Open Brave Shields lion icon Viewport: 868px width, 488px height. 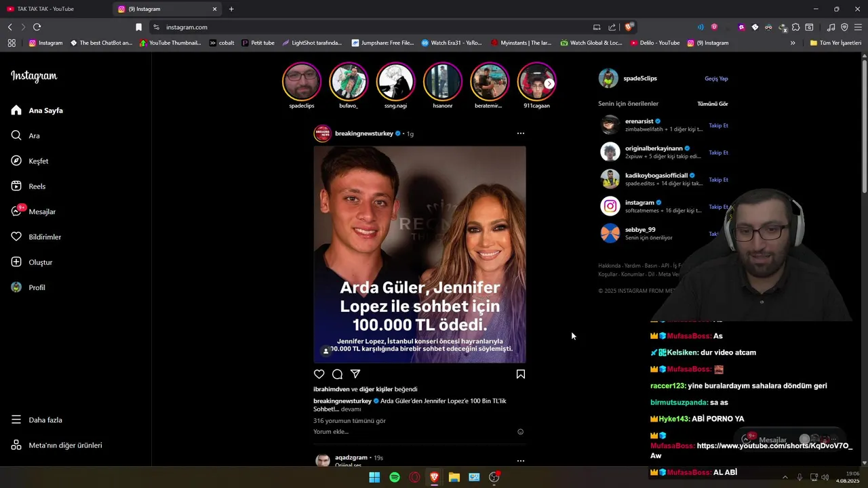click(x=629, y=27)
